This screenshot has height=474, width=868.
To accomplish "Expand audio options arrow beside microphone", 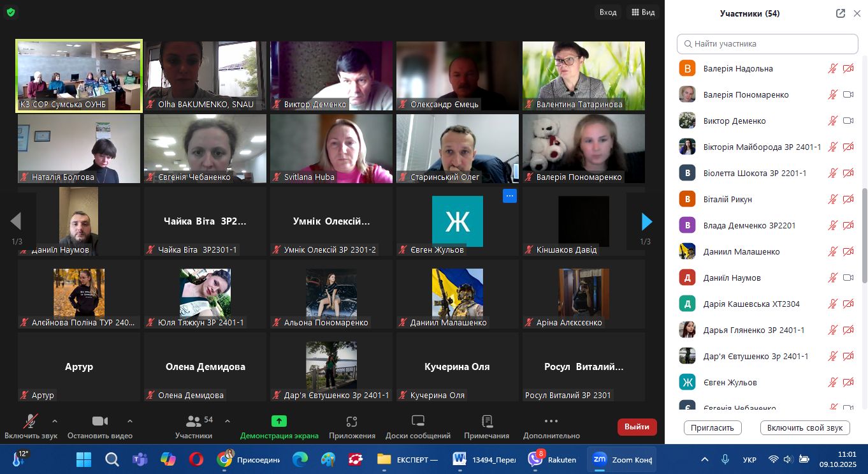I will pyautogui.click(x=54, y=421).
